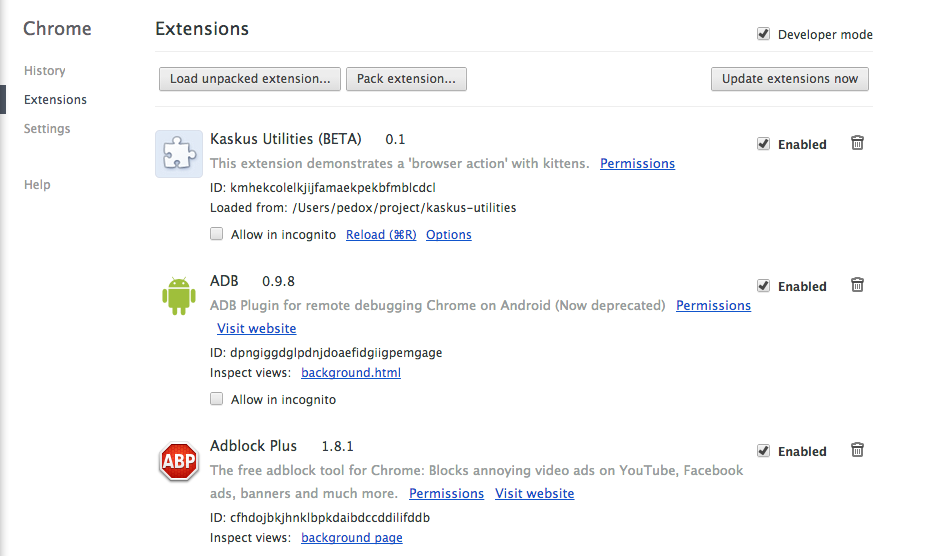The height and width of the screenshot is (556, 926).
Task: Check Allow in incognito for ADB
Action: 217,399
